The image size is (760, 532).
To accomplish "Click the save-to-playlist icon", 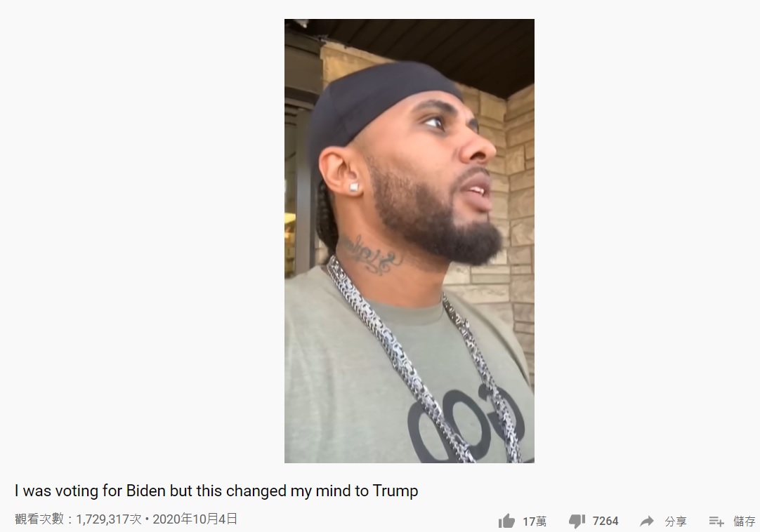I will [x=716, y=521].
